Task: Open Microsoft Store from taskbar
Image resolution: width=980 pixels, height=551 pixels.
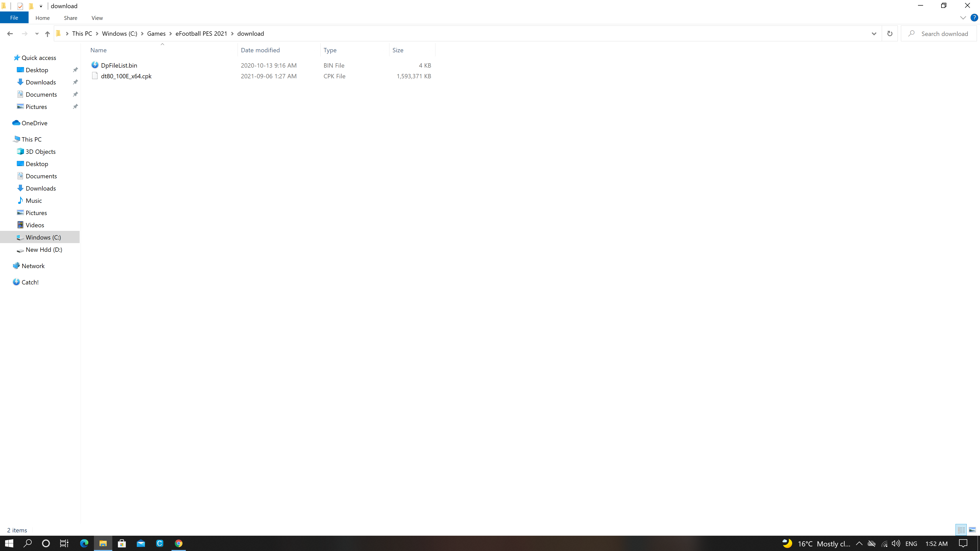Action: point(122,543)
